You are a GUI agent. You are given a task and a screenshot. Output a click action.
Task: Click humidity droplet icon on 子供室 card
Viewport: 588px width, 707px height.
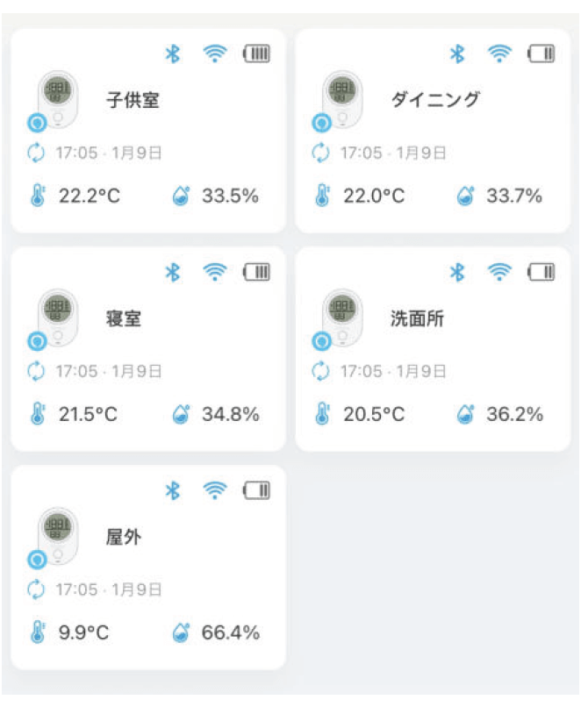181,196
